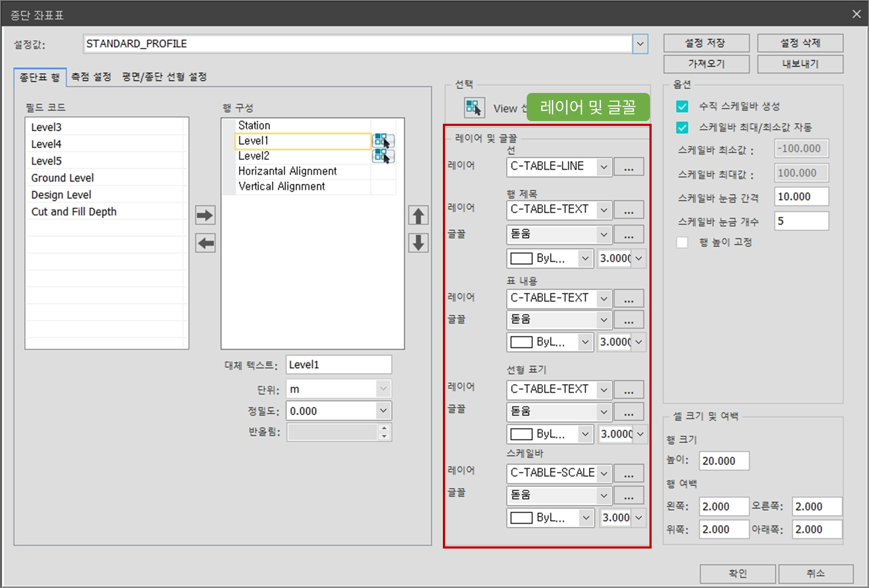Move selected row up with up arrow
This screenshot has height=588, width=869.
pos(418,215)
